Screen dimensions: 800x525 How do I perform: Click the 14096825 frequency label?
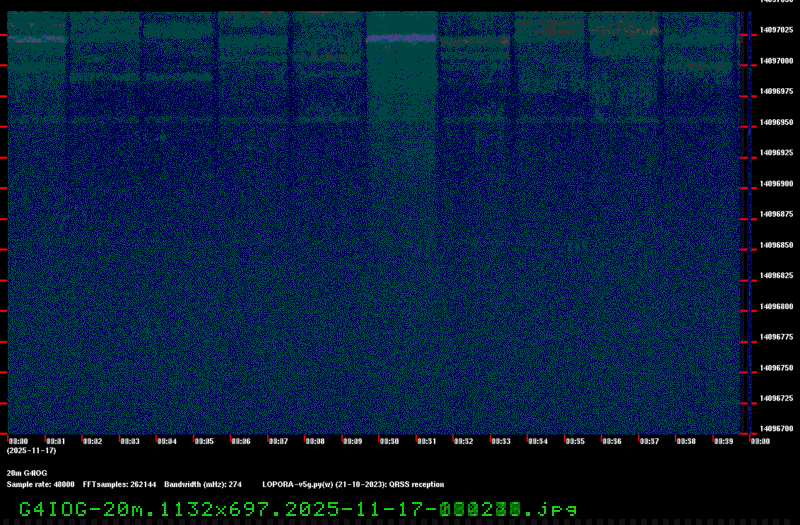point(776,276)
